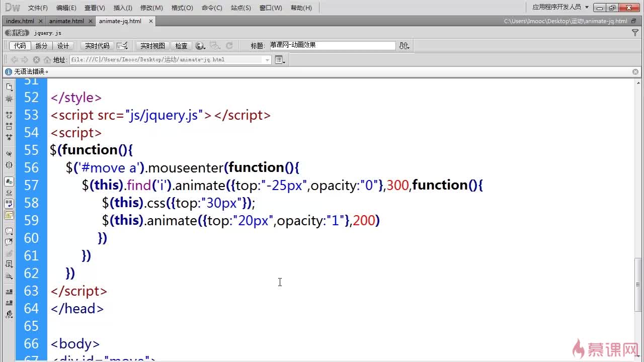The image size is (644, 362).
Task: Switch to index.html tab
Action: point(20,21)
